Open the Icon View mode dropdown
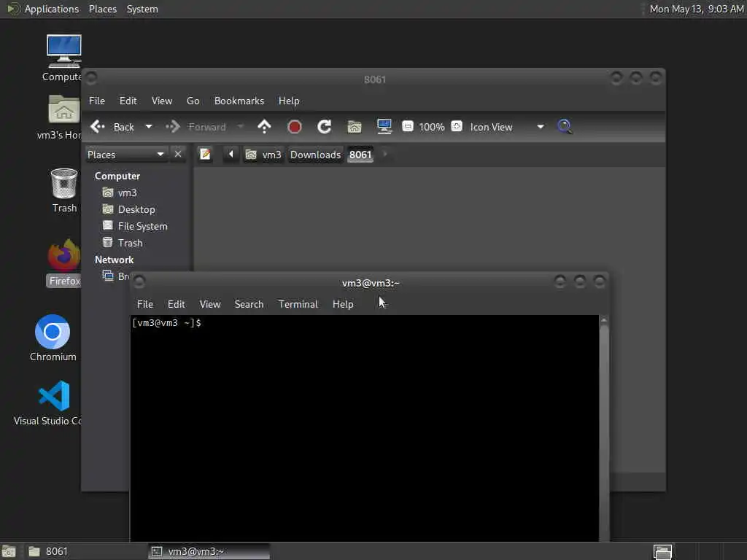This screenshot has height=560, width=747. tap(507, 127)
